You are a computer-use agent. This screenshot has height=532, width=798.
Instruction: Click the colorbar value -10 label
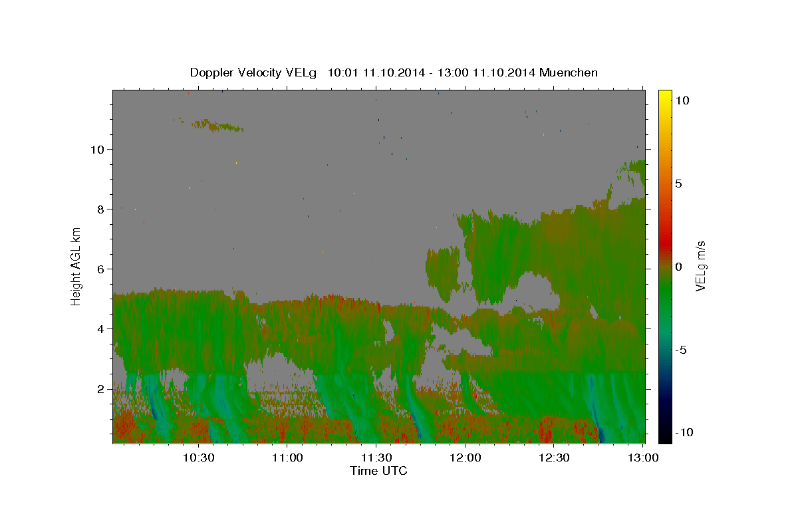pyautogui.click(x=684, y=433)
